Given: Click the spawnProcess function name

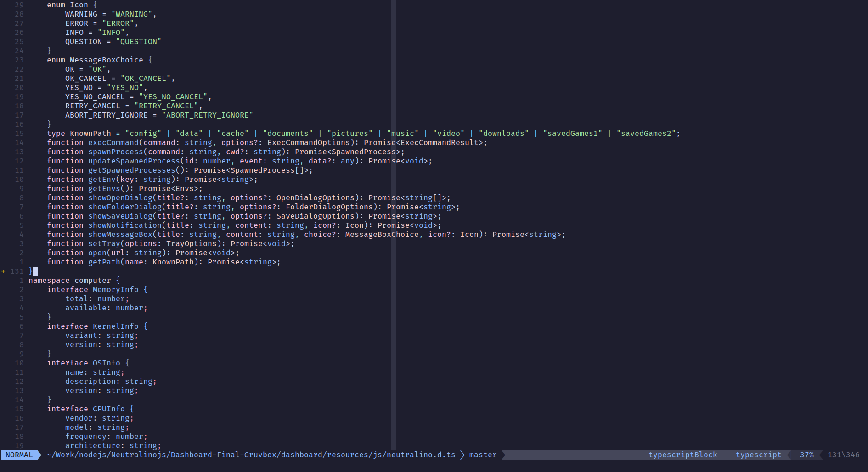Looking at the screenshot, I should [115, 152].
